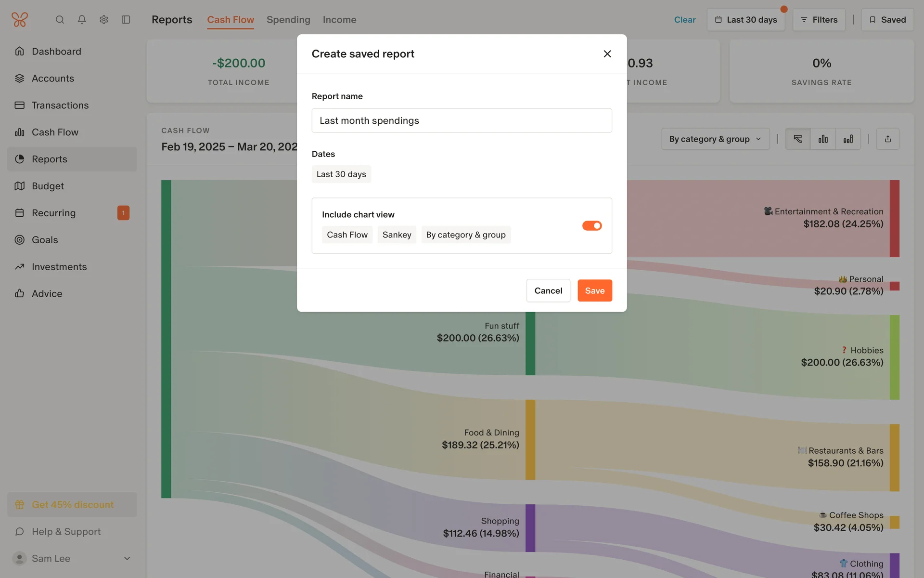Cancel report creation
The image size is (924, 578).
[x=548, y=290]
